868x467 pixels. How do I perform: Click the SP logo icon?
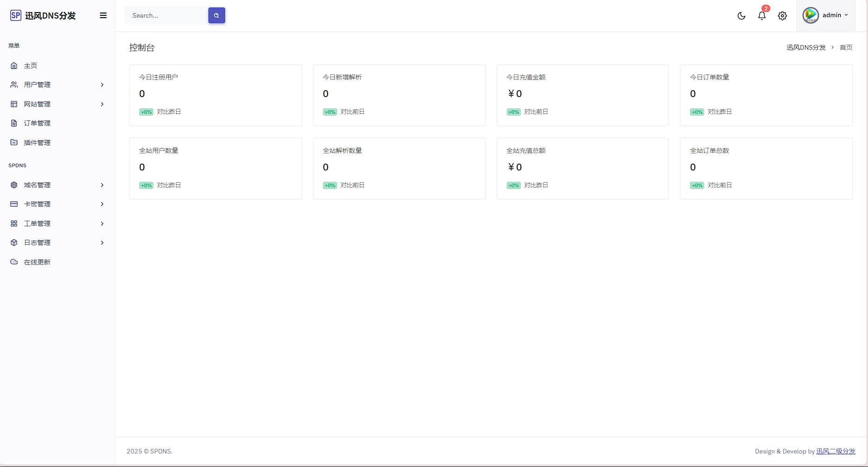pyautogui.click(x=15, y=15)
